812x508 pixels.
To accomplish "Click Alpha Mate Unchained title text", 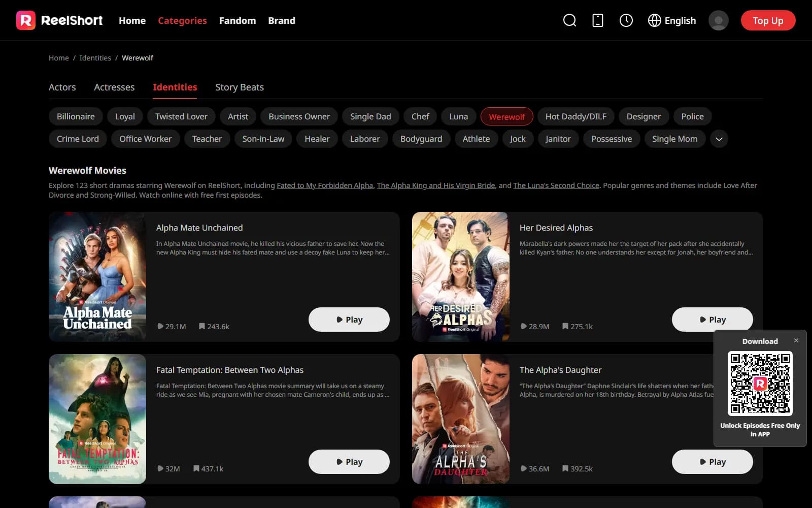I will 199,228.
